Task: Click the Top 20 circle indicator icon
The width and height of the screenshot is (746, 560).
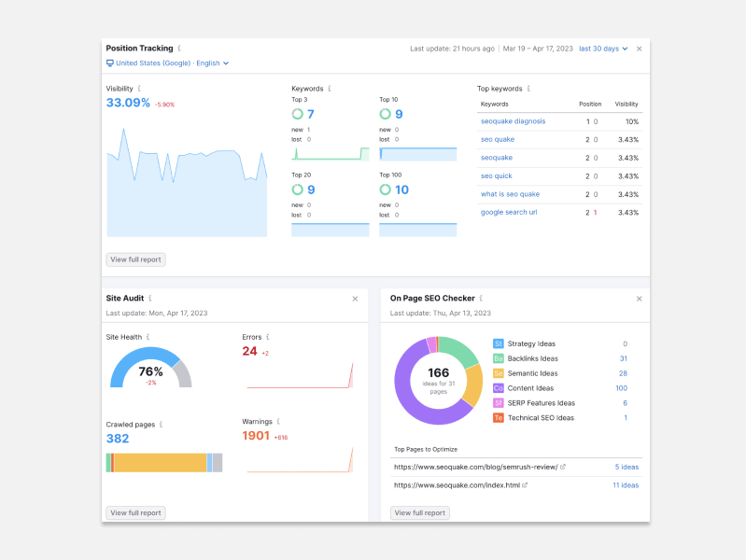Action: point(297,189)
